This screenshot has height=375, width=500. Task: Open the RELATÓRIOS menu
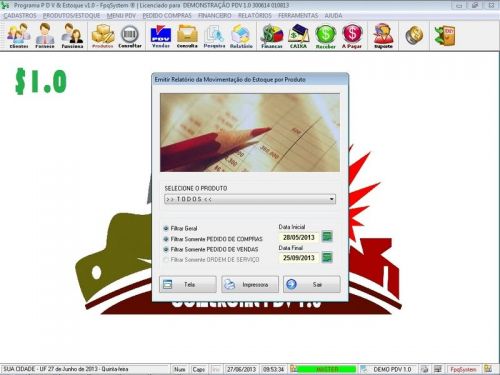point(255,16)
